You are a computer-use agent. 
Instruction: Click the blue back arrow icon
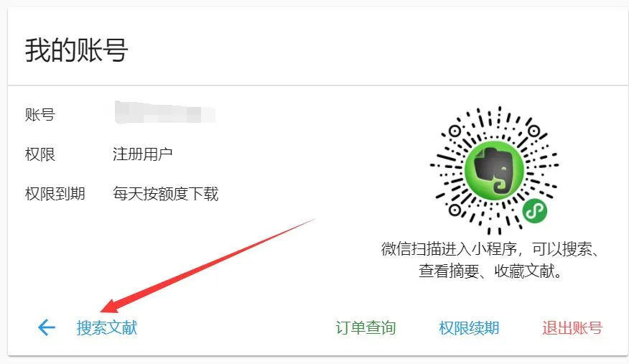coord(47,327)
